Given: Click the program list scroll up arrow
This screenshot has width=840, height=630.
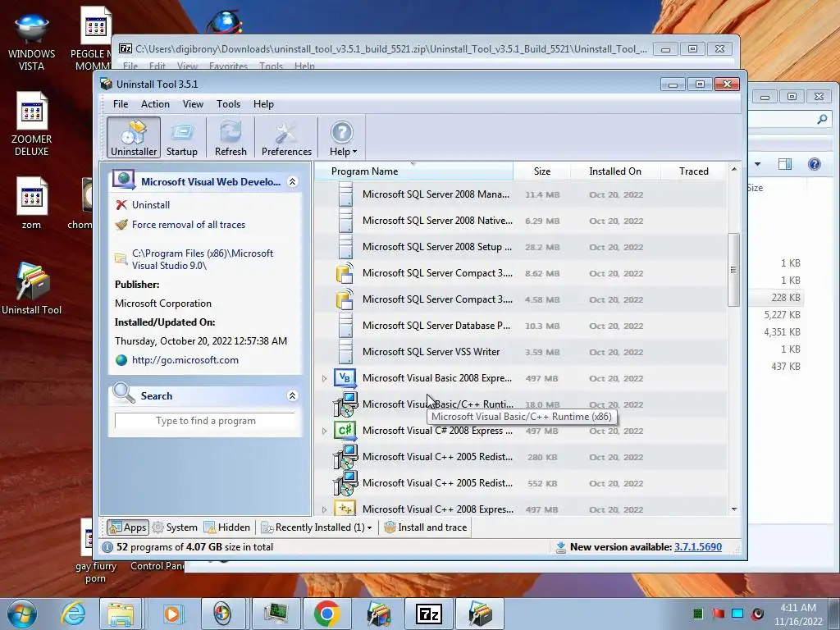Looking at the screenshot, I should click(734, 169).
